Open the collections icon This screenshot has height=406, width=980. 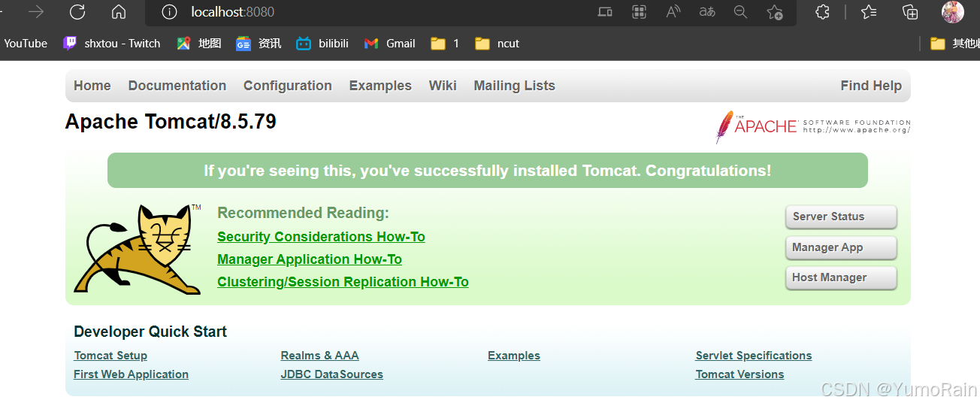tap(910, 12)
